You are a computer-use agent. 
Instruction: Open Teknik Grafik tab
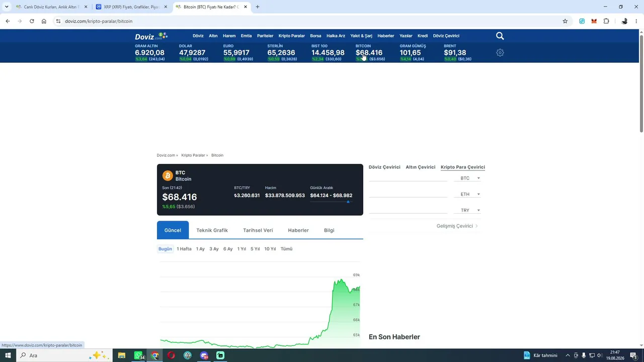212,230
